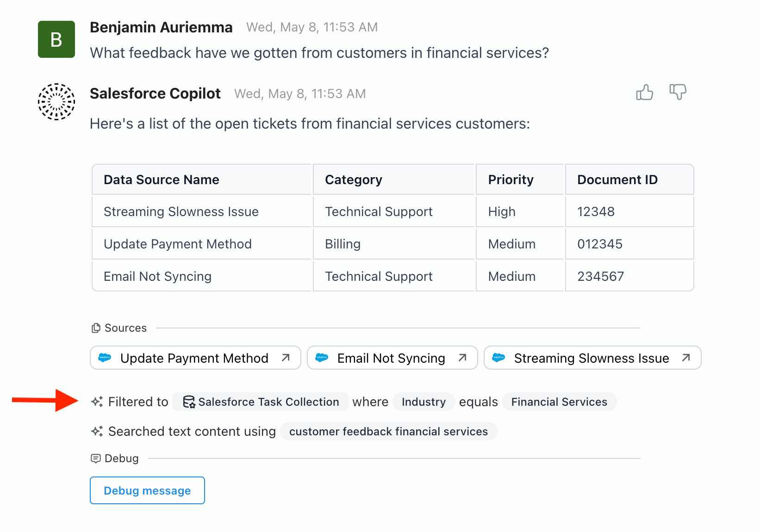
Task: Click the pages icon beside the Sources label
Action: click(95, 328)
